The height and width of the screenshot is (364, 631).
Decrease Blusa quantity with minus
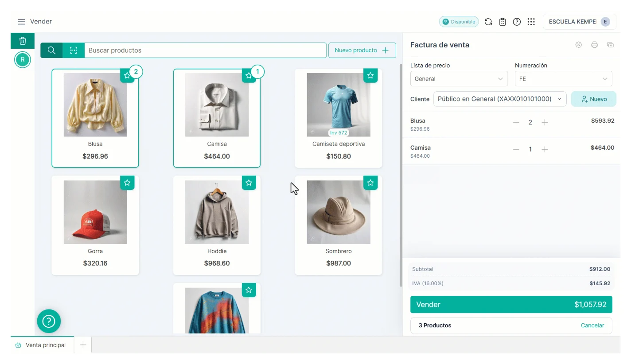pos(516,122)
